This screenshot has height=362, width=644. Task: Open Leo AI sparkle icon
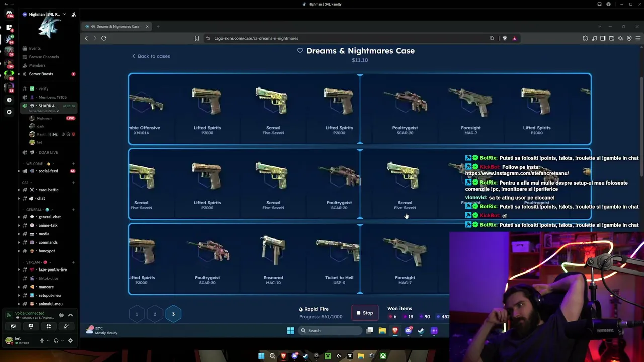[620, 38]
